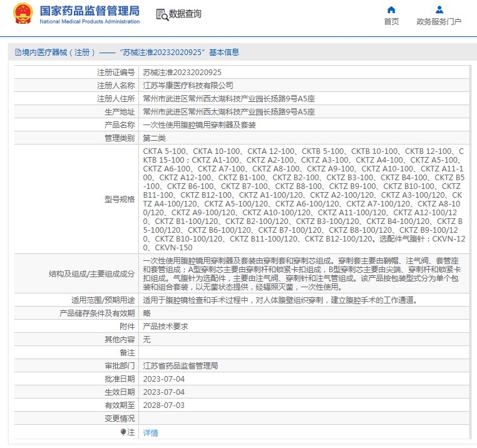Click the 审批部门 label

point(120,365)
